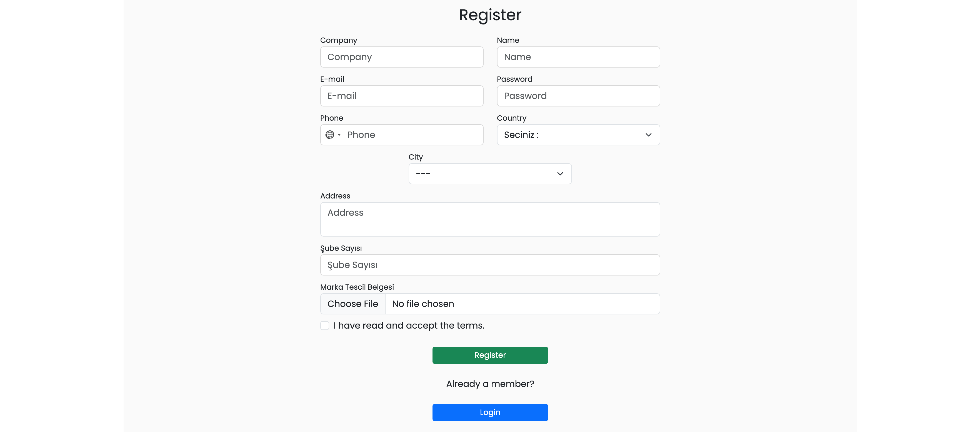Click the Country chevron arrow
This screenshot has height=432, width=980.
pyautogui.click(x=648, y=135)
